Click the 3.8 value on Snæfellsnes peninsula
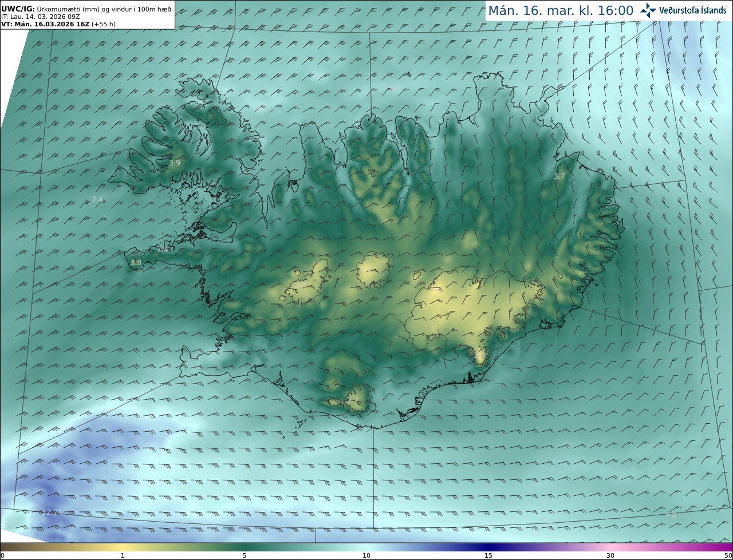The image size is (733, 560). 136,263
